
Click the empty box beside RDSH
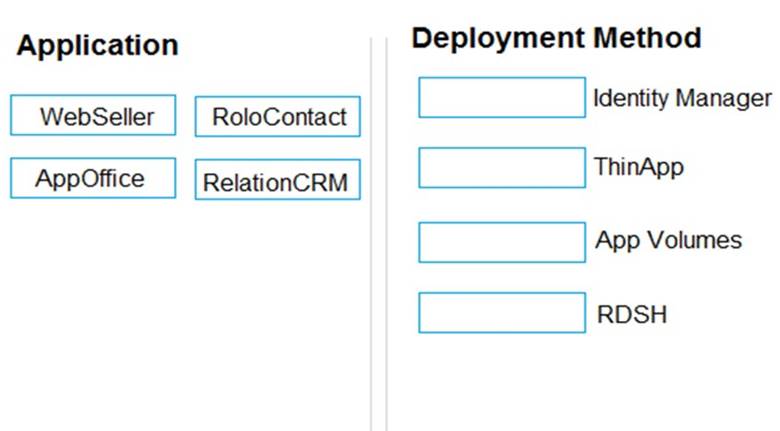pyautogui.click(x=501, y=313)
